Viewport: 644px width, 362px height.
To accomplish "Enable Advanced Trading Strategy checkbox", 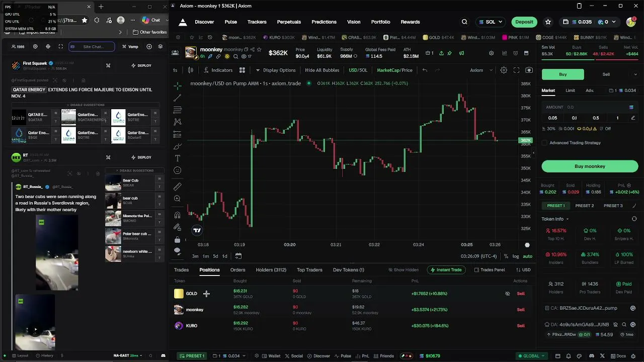I will [544, 143].
